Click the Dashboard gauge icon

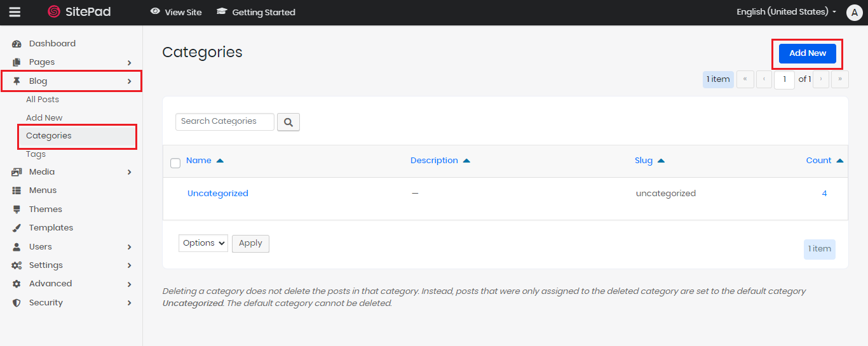point(17,44)
